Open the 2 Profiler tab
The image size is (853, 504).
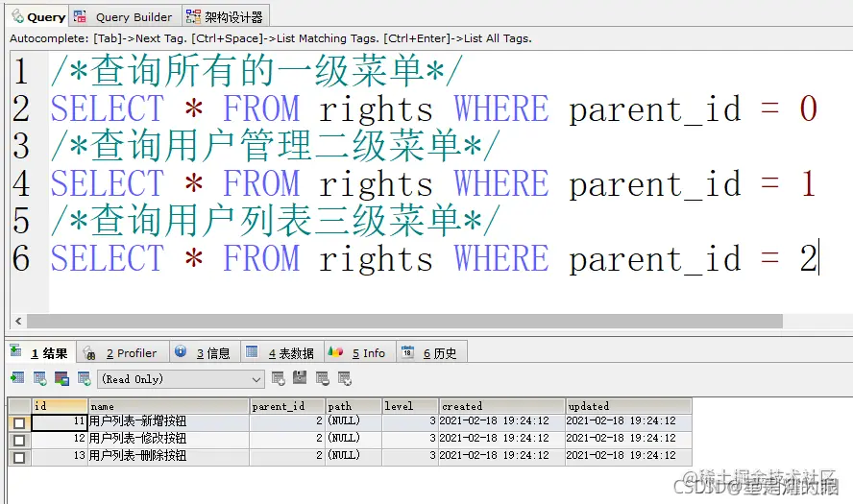(x=122, y=353)
